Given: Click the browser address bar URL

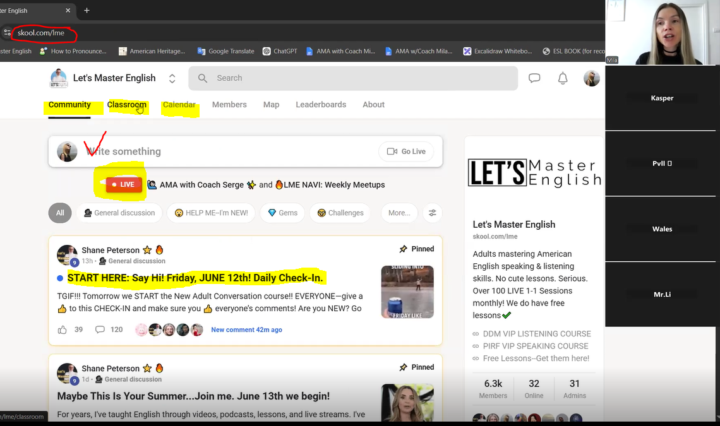Looking at the screenshot, I should pos(41,33).
